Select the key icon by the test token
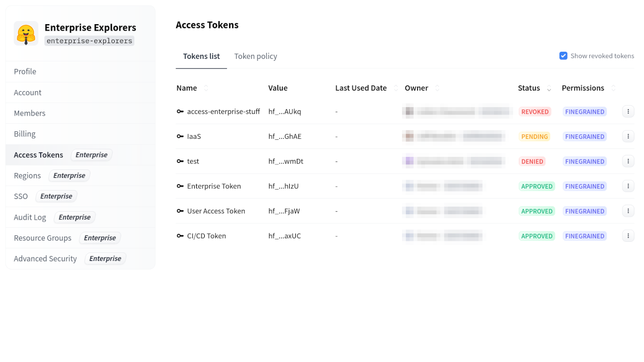Viewport: 644px width, 362px height. [x=180, y=161]
